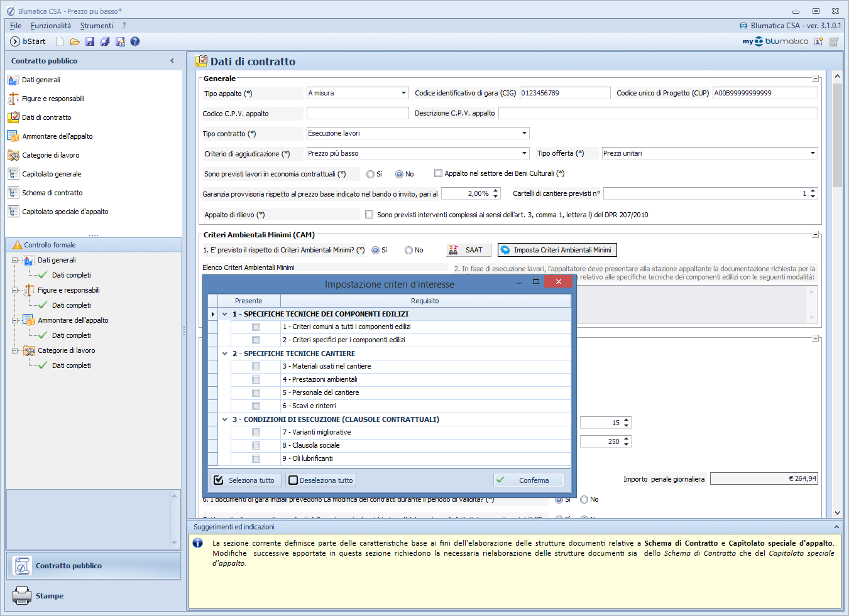Open the Tipo contratto dropdown
Viewport: 849px width, 616px height.
coord(524,133)
